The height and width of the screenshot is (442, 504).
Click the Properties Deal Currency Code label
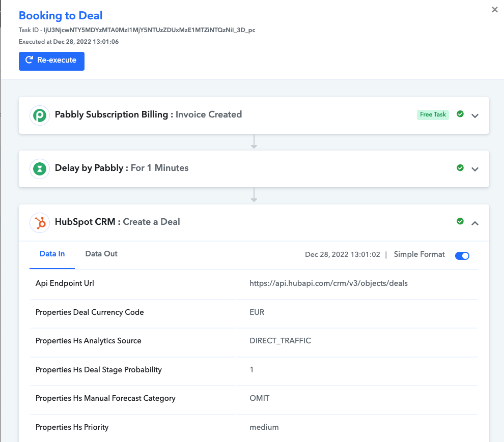[x=90, y=312]
